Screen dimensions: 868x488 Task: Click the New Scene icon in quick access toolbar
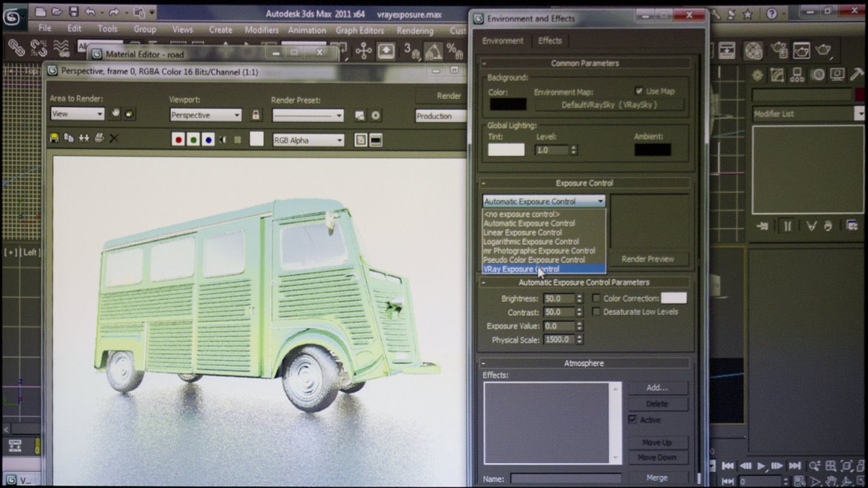(41, 12)
